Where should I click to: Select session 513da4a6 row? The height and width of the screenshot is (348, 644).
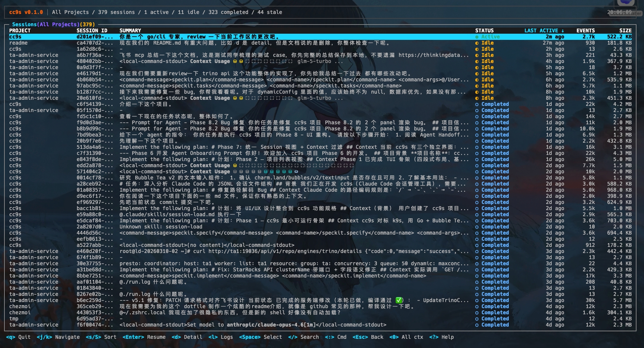click(x=320, y=147)
